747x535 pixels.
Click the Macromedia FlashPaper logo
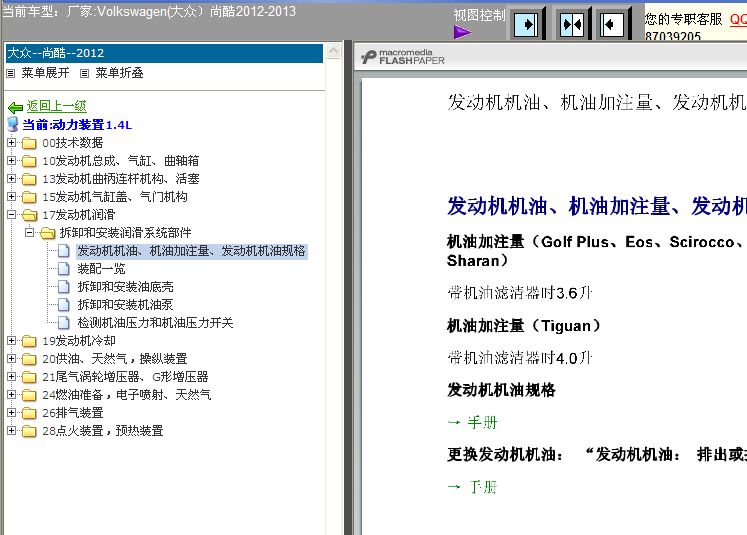(403, 57)
